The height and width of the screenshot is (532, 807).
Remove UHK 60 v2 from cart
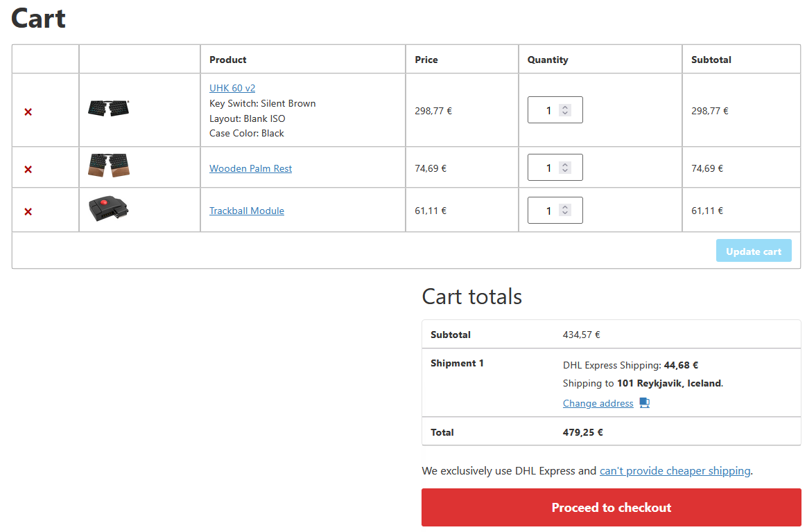[x=28, y=112]
